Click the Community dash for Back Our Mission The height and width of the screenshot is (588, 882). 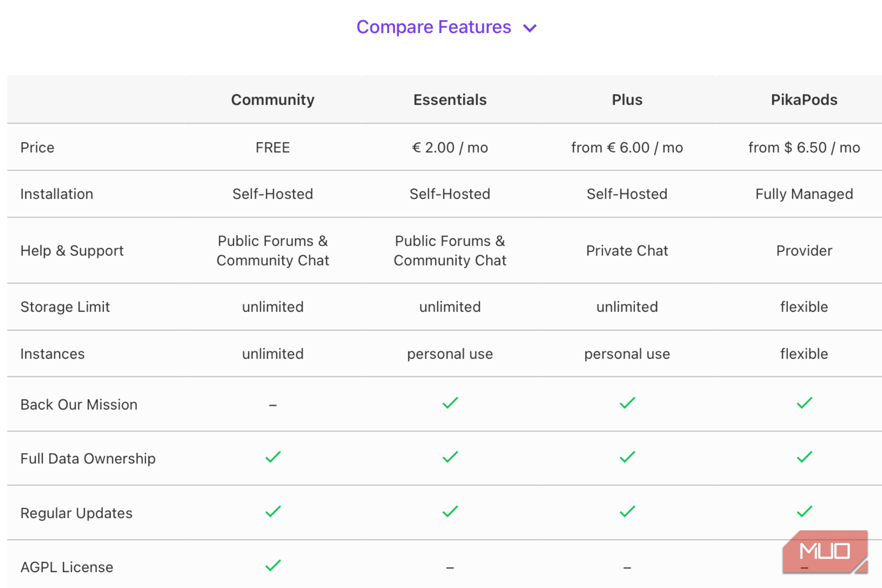tap(273, 405)
